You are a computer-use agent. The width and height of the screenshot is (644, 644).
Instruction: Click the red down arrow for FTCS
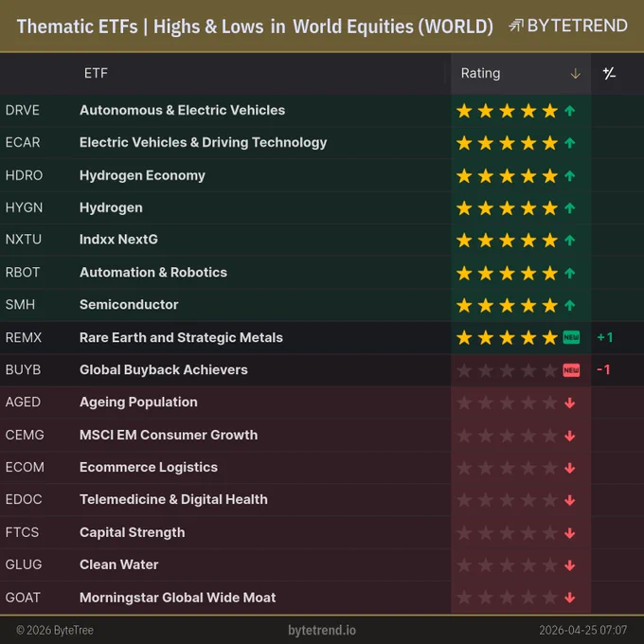(x=570, y=533)
